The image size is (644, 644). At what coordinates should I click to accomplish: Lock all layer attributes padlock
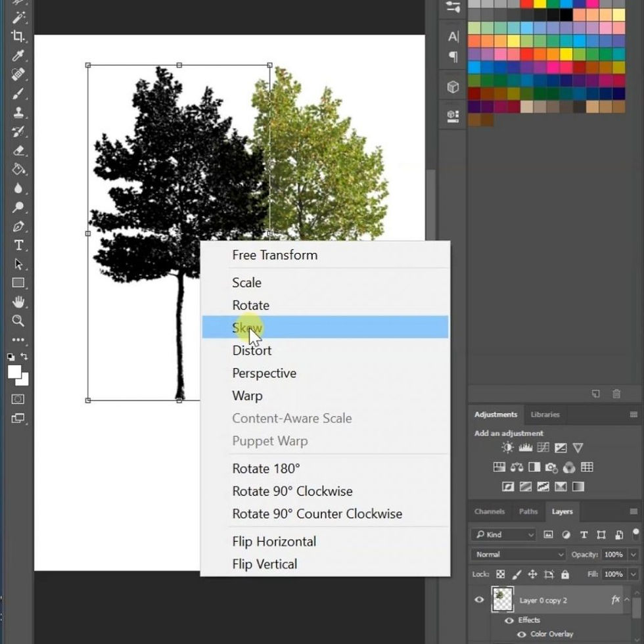[x=565, y=574]
